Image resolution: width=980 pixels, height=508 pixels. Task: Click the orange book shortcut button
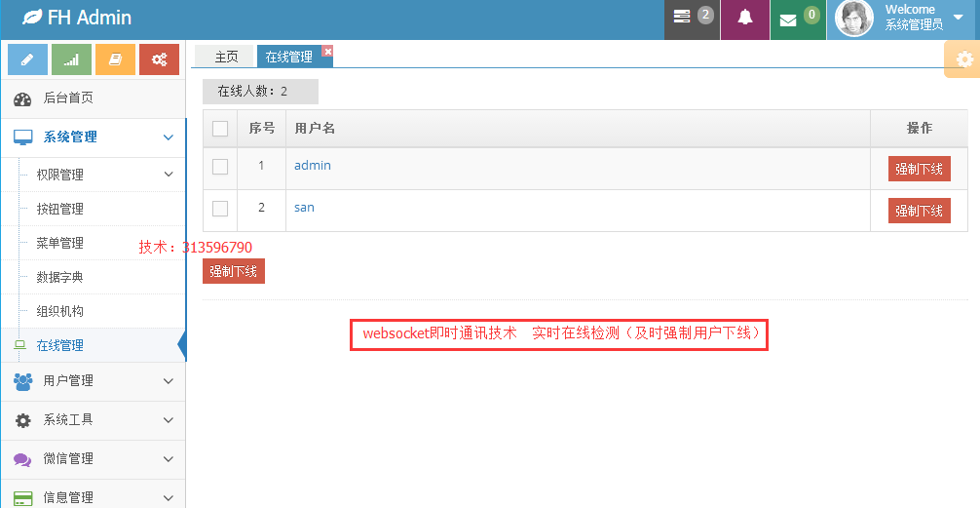(x=115, y=59)
